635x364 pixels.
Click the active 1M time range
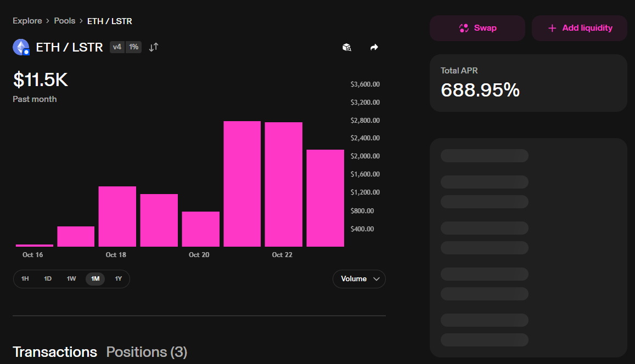(95, 278)
